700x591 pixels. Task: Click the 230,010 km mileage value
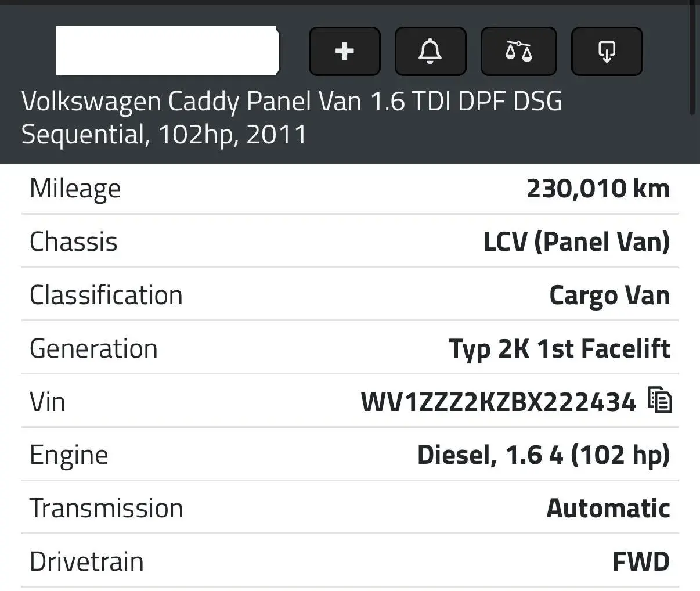point(598,189)
